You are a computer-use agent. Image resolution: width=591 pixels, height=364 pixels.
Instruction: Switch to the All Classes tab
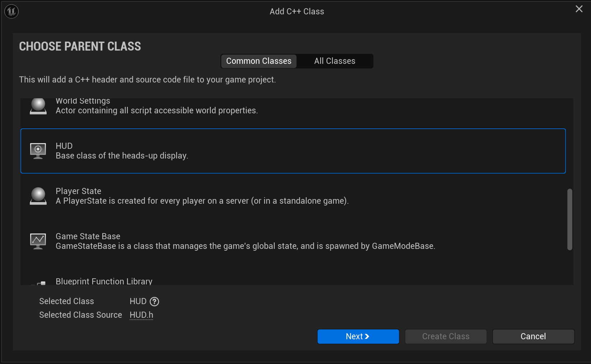(335, 61)
